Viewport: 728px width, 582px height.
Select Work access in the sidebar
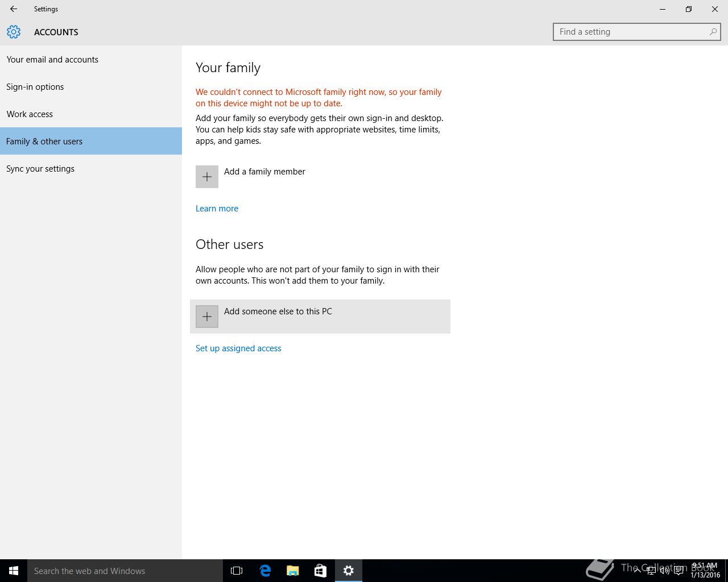[x=91, y=114]
